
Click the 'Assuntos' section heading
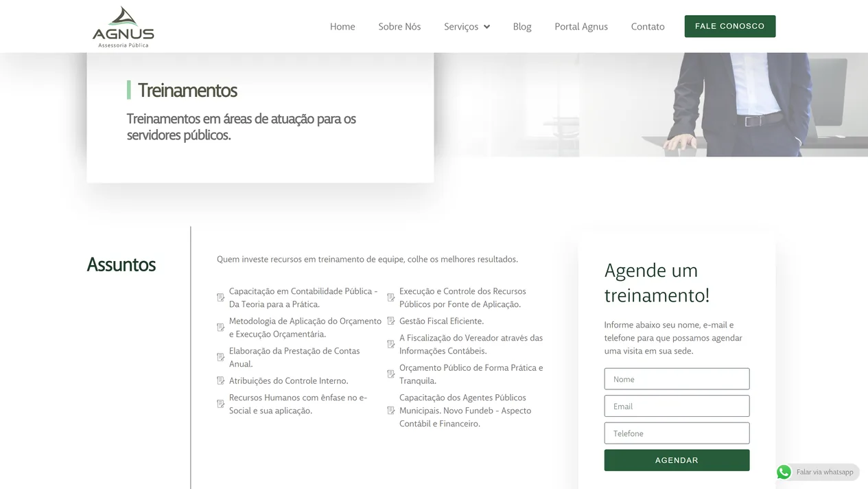coord(121,264)
